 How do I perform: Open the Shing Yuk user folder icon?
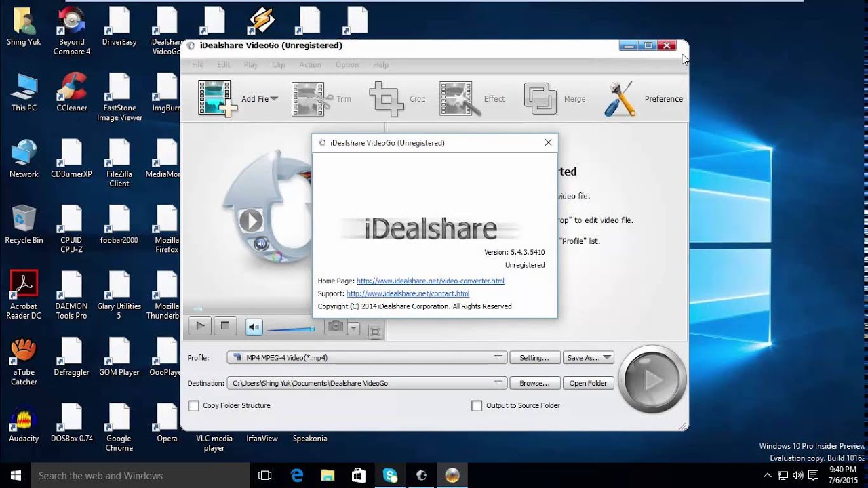(24, 26)
